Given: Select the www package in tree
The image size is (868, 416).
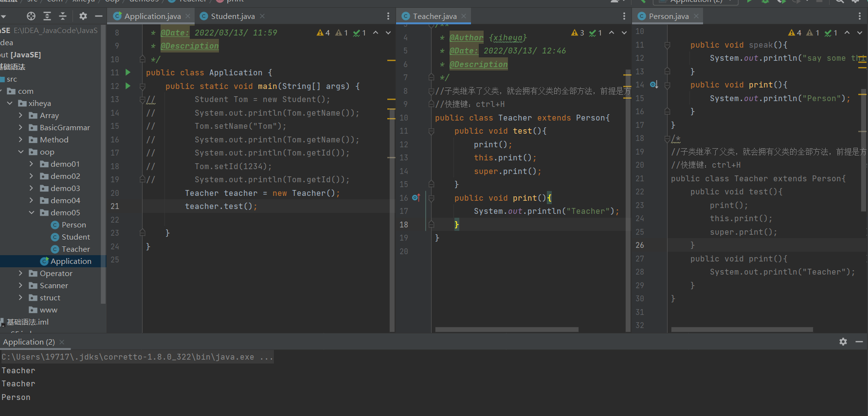Looking at the screenshot, I should tap(48, 310).
